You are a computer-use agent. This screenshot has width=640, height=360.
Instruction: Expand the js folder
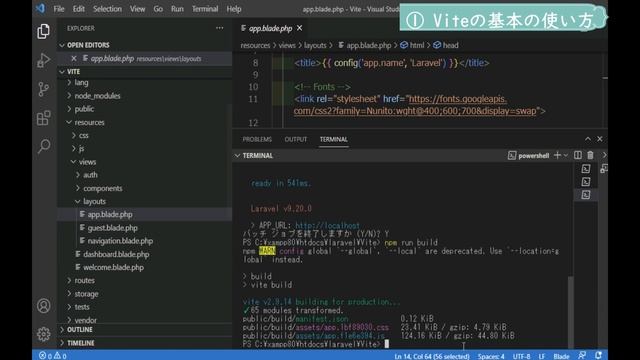point(81,149)
